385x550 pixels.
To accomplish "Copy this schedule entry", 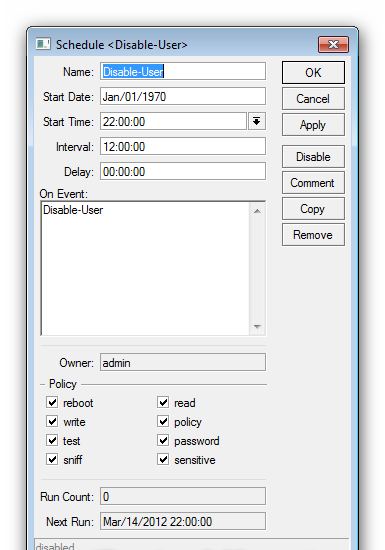I will [x=313, y=208].
